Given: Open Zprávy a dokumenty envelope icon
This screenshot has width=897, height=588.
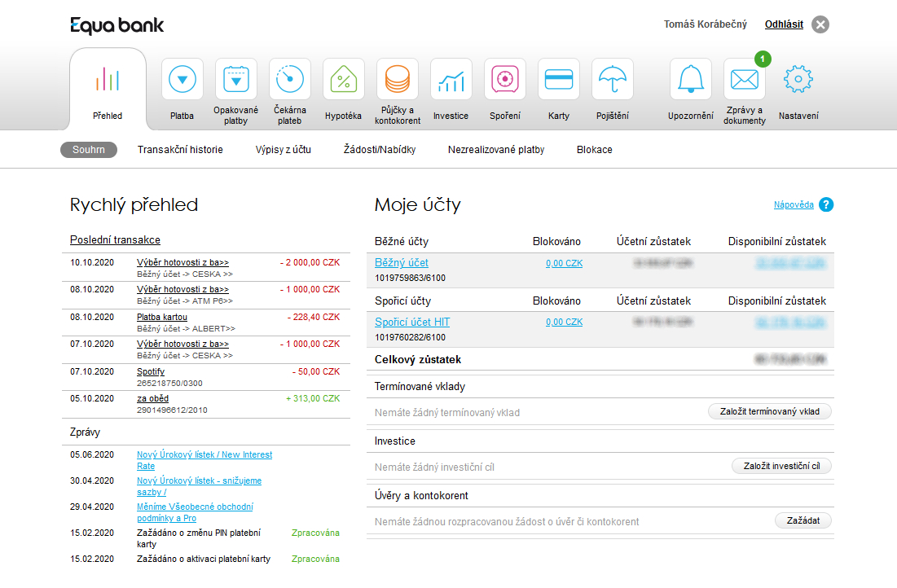Looking at the screenshot, I should click(744, 80).
